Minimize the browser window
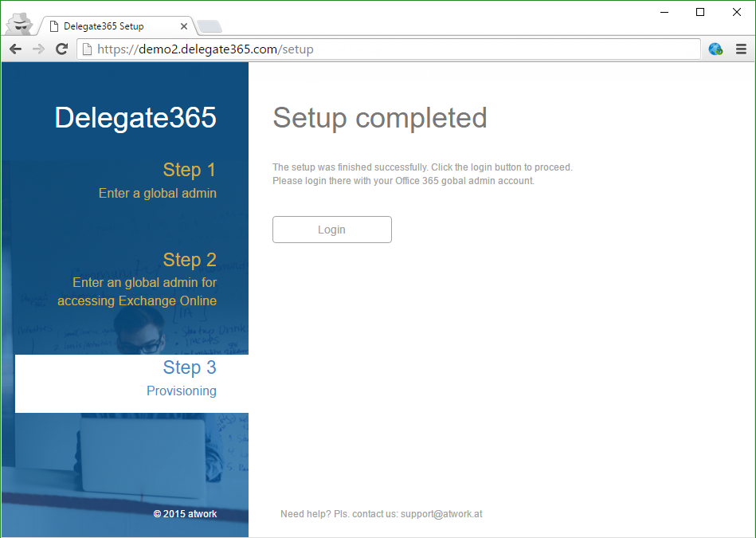 [664, 12]
